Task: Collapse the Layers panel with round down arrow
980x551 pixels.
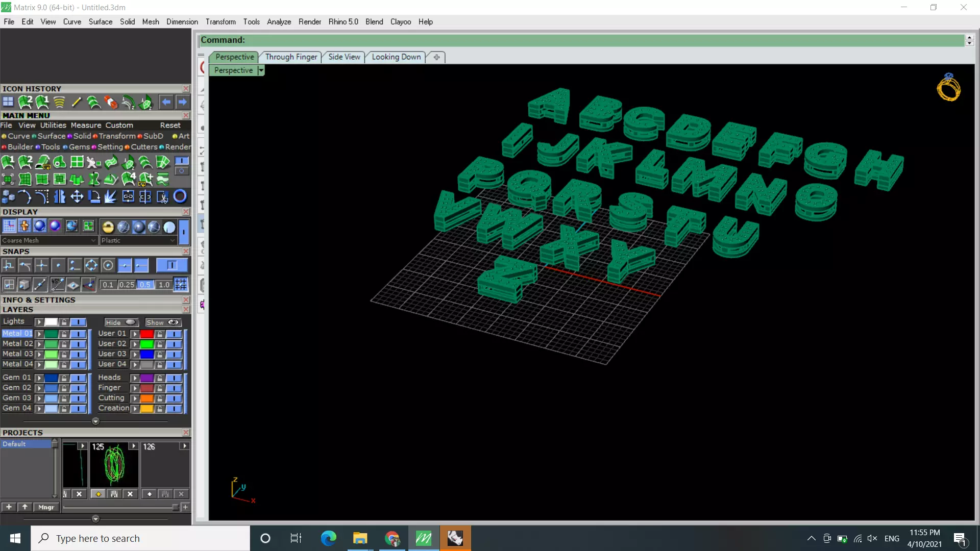Action: tap(95, 421)
